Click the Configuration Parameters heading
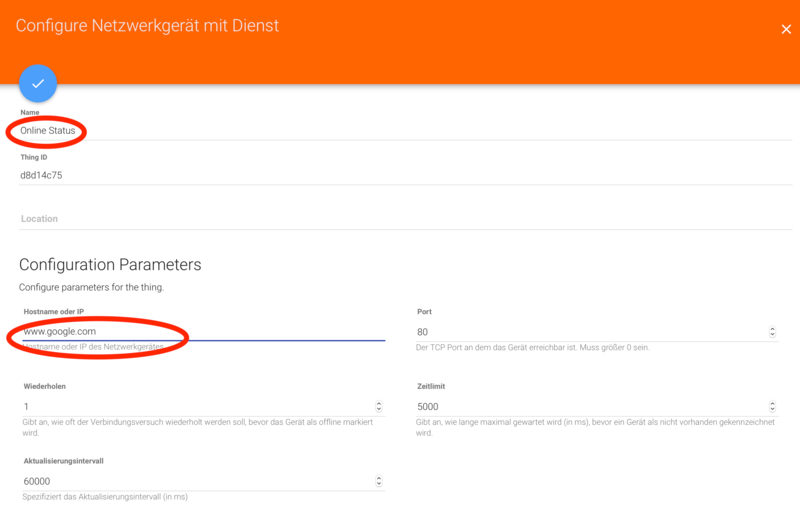The image size is (800, 511). [x=110, y=265]
